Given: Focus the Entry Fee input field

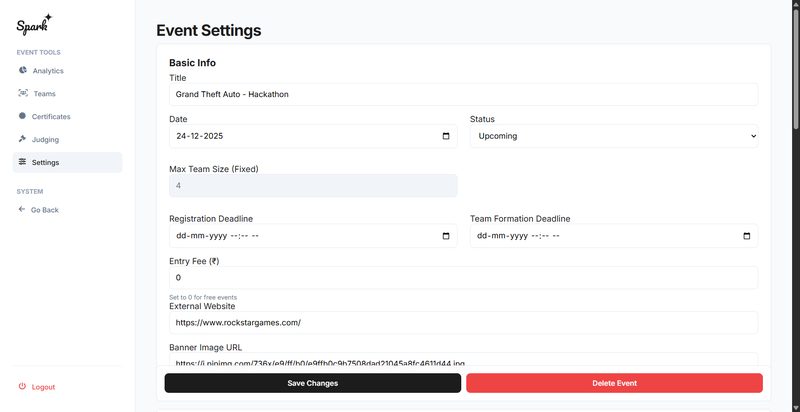Looking at the screenshot, I should coord(463,277).
